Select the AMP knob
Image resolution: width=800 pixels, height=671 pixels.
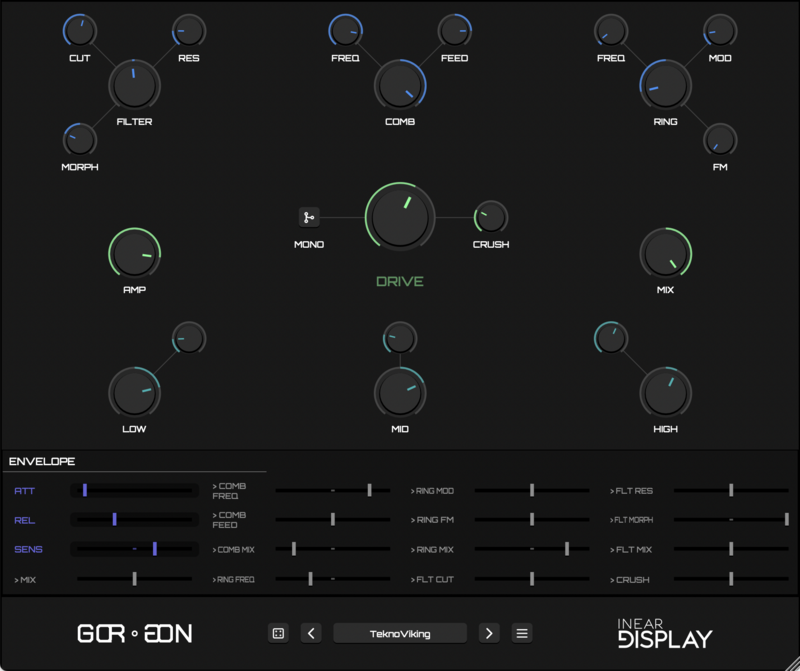tap(134, 254)
